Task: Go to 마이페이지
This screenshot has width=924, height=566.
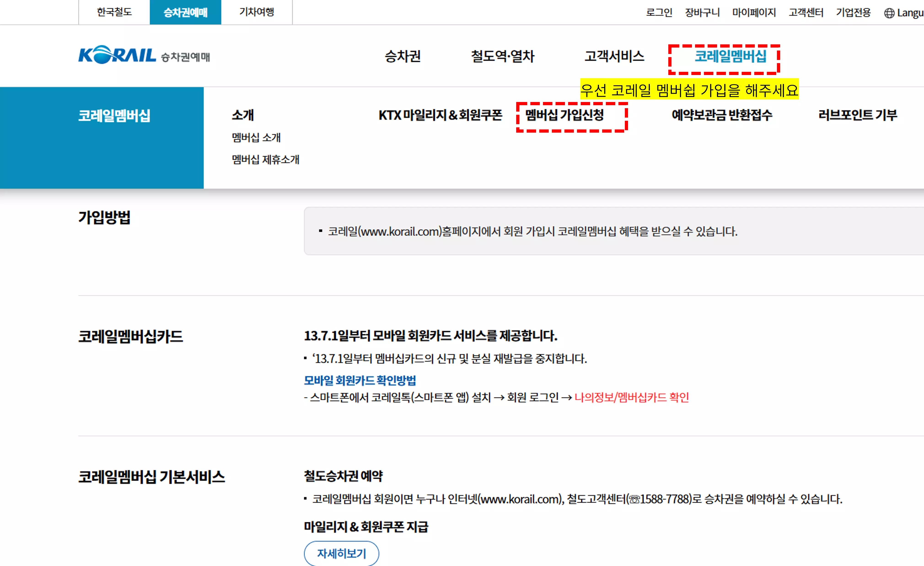Action: click(x=754, y=13)
